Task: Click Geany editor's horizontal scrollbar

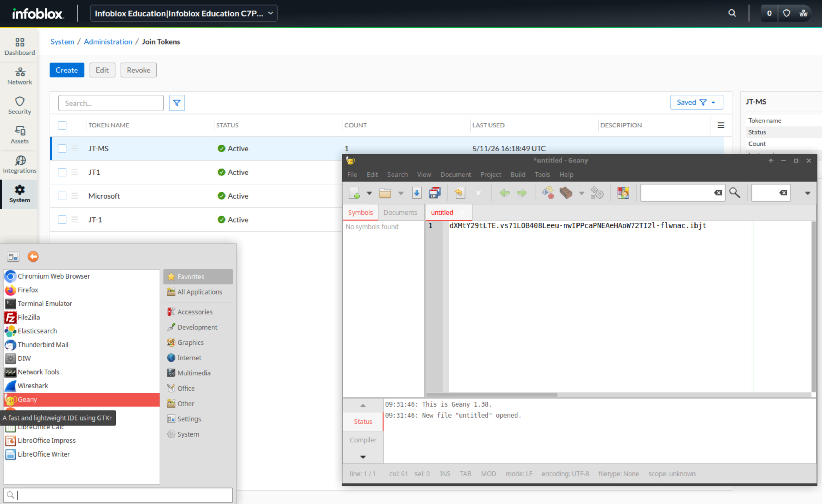Action: [491, 395]
